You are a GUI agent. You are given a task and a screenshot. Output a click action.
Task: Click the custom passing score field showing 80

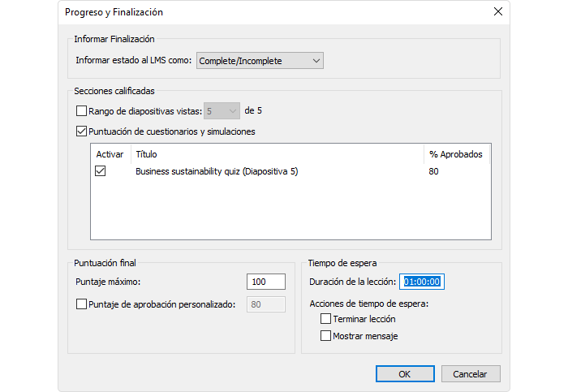[x=266, y=304]
